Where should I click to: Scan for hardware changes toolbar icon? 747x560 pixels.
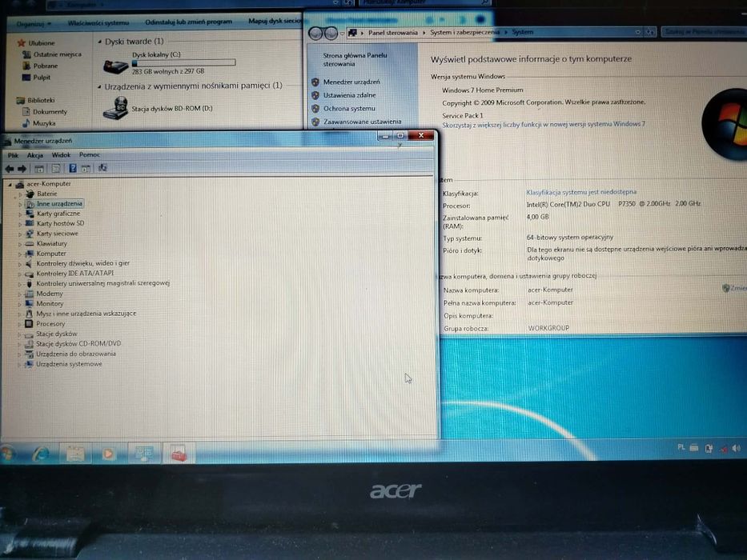102,168
